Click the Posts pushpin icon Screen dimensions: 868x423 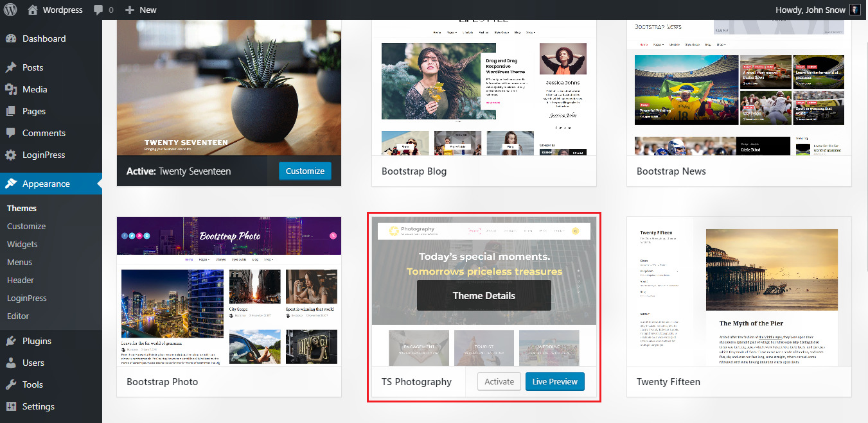pos(11,67)
